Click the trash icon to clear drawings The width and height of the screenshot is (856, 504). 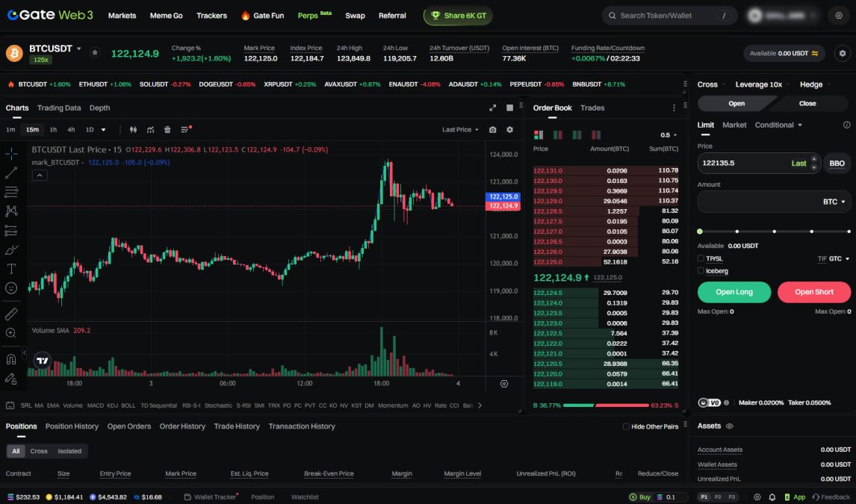[167, 130]
